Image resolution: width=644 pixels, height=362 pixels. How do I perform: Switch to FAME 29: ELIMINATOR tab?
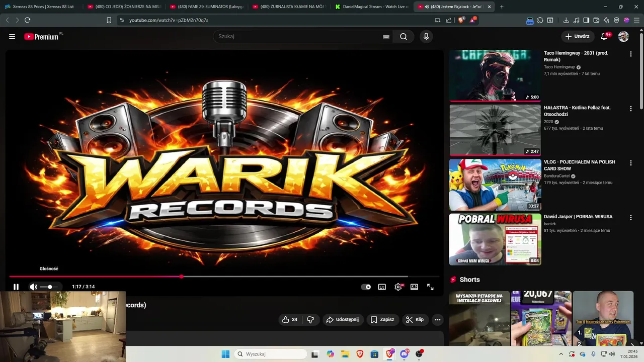coord(206,7)
